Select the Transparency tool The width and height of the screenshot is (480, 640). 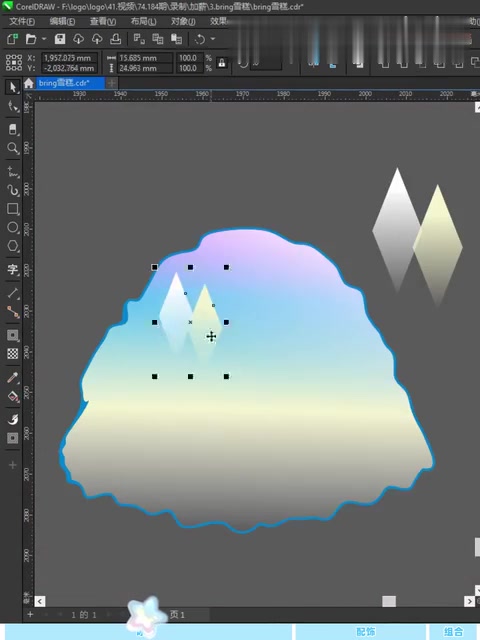pyautogui.click(x=12, y=353)
